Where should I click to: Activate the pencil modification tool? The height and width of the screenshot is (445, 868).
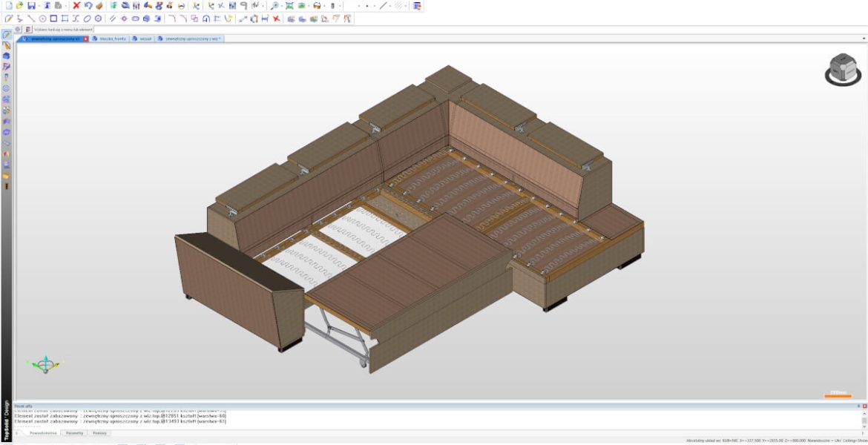tap(10, 19)
